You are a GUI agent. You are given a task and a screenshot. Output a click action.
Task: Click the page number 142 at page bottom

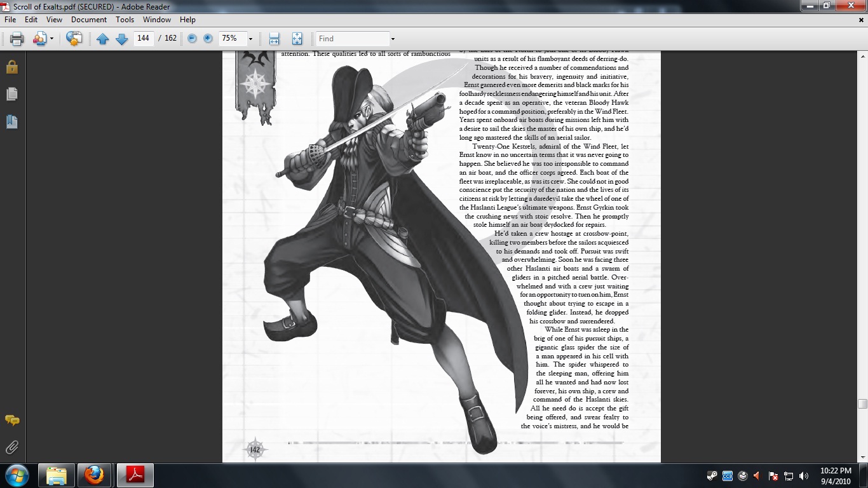[254, 450]
